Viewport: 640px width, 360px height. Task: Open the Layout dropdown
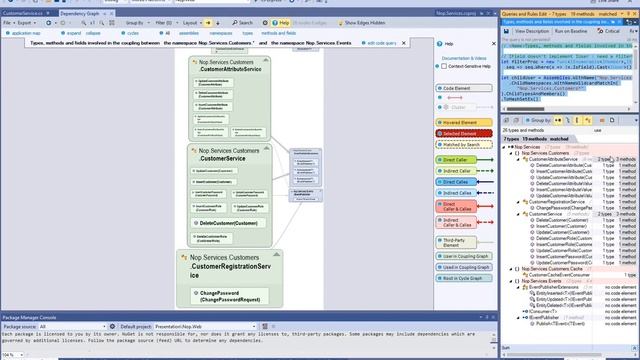point(192,23)
